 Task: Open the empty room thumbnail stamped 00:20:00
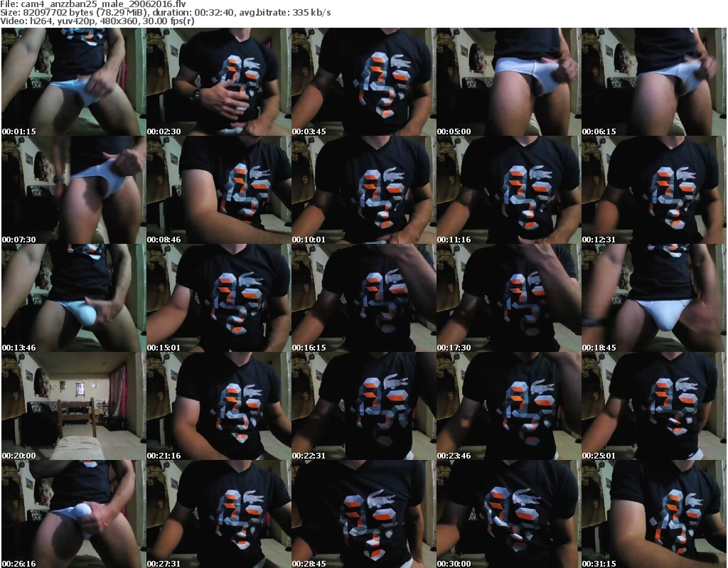(73, 406)
